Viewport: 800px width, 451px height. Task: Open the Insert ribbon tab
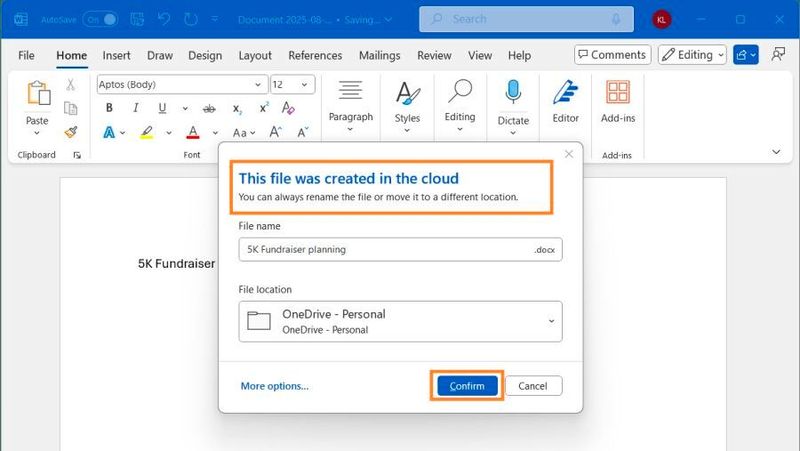click(x=116, y=56)
